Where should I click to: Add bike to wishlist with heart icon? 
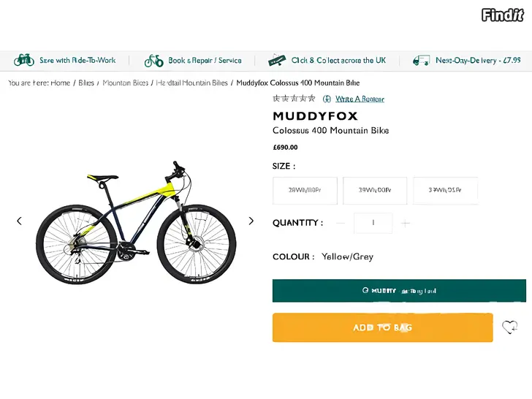[x=509, y=327]
